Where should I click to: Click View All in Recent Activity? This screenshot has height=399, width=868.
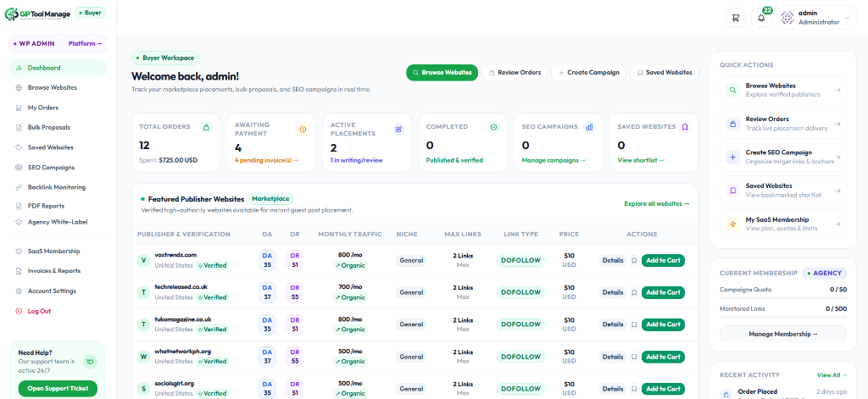832,375
